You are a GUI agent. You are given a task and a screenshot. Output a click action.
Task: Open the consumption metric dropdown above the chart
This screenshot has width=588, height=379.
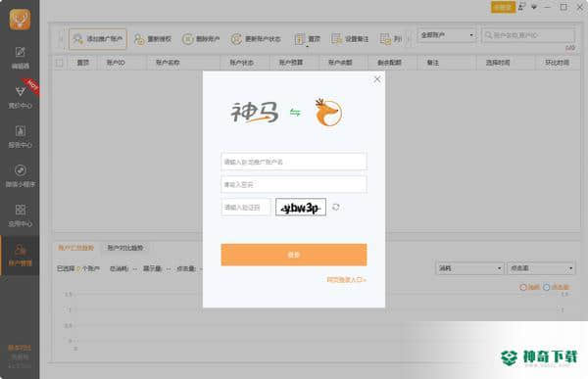469,268
